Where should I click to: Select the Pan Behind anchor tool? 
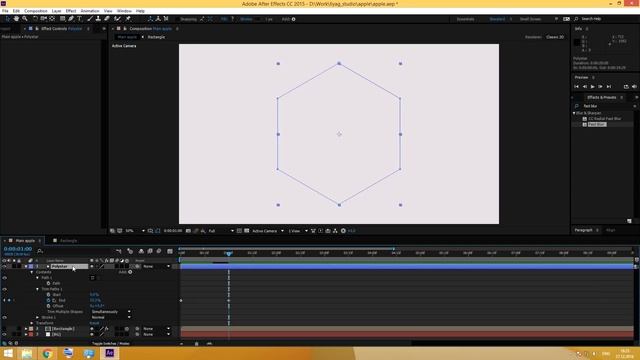(52, 19)
